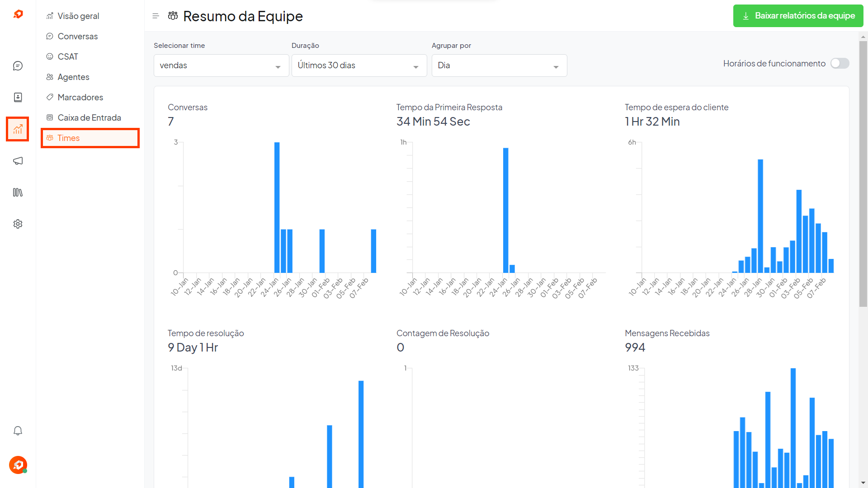Open the Selecionar time dropdown showing vendas
Viewport: 868px width, 488px height.
pyautogui.click(x=221, y=66)
